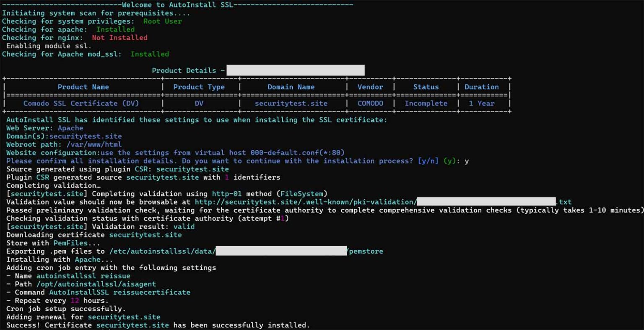Viewport: 644px width, 330px height.
Task: Select the AutoInstallSSL reissuecertificate command text
Action: (x=119, y=292)
